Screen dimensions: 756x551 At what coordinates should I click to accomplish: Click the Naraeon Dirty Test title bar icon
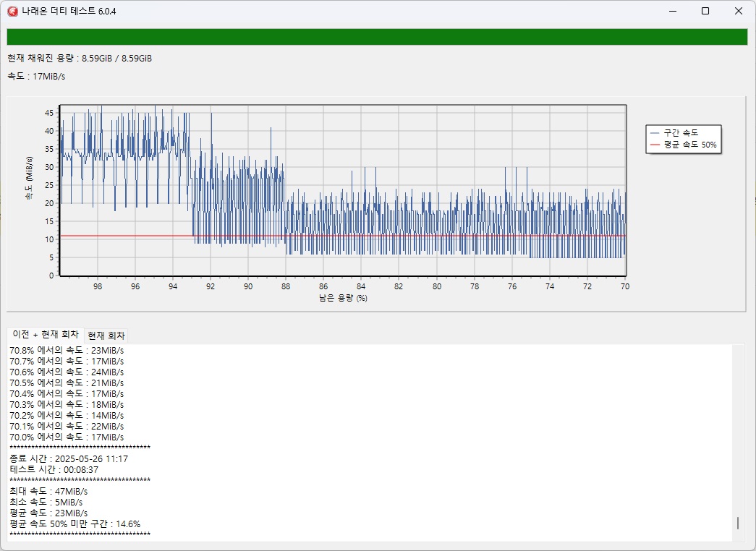coord(12,11)
